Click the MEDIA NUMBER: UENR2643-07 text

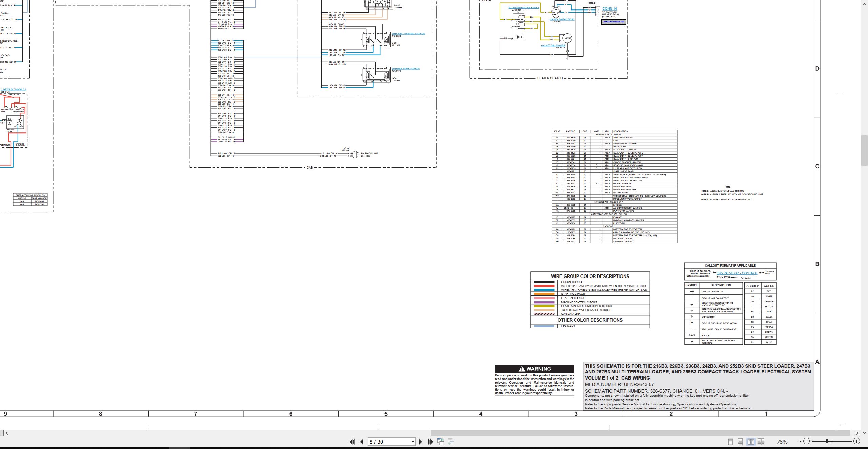pos(619,384)
